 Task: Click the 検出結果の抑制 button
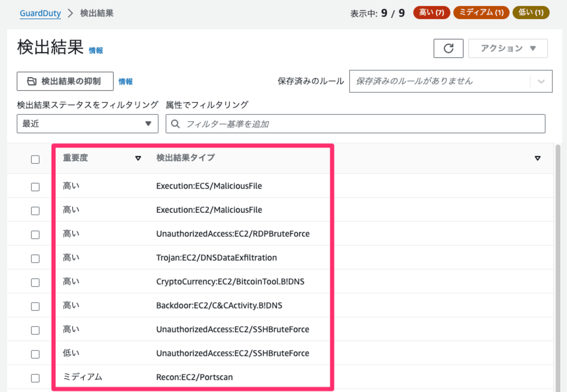tap(65, 81)
